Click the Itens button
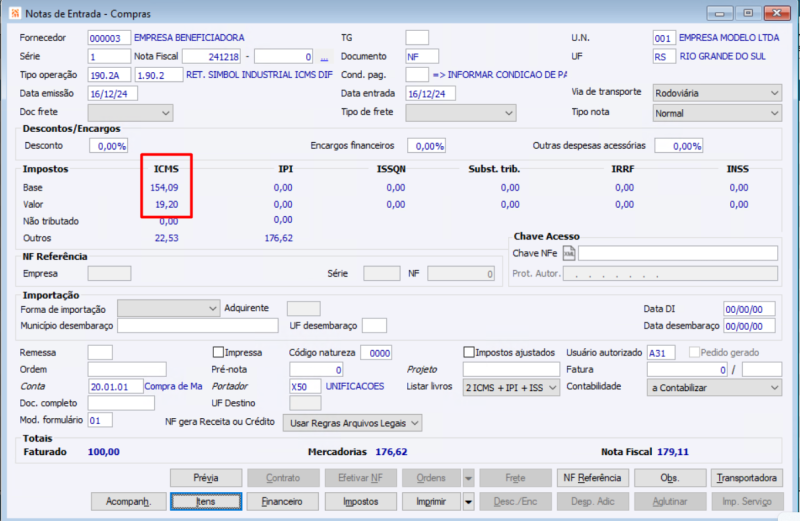 (206, 502)
